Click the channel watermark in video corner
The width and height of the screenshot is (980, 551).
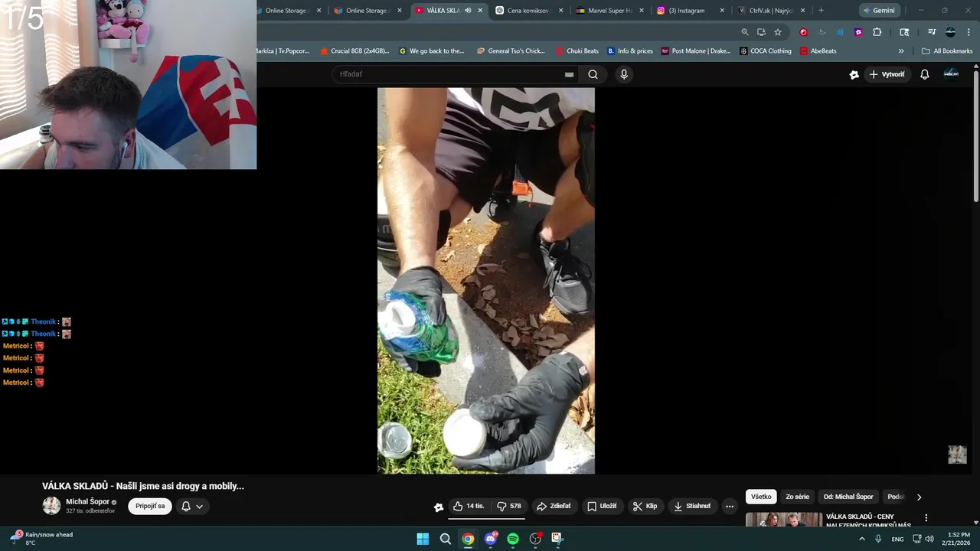coord(957,455)
